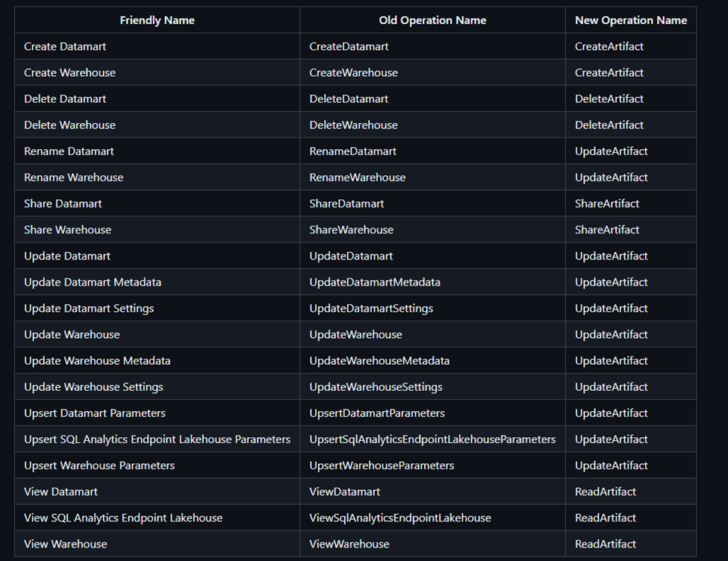
Task: Select the "Upsert Datamart Parameters" cell
Action: (x=95, y=413)
